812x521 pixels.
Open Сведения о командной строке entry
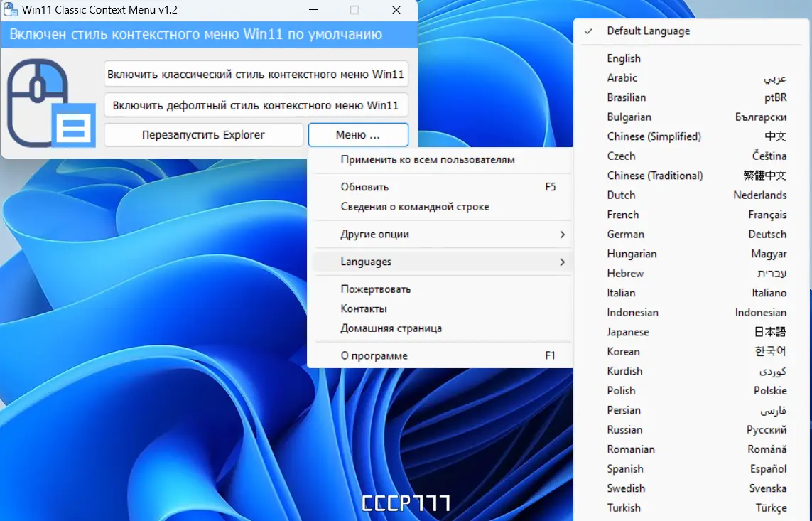443,207
